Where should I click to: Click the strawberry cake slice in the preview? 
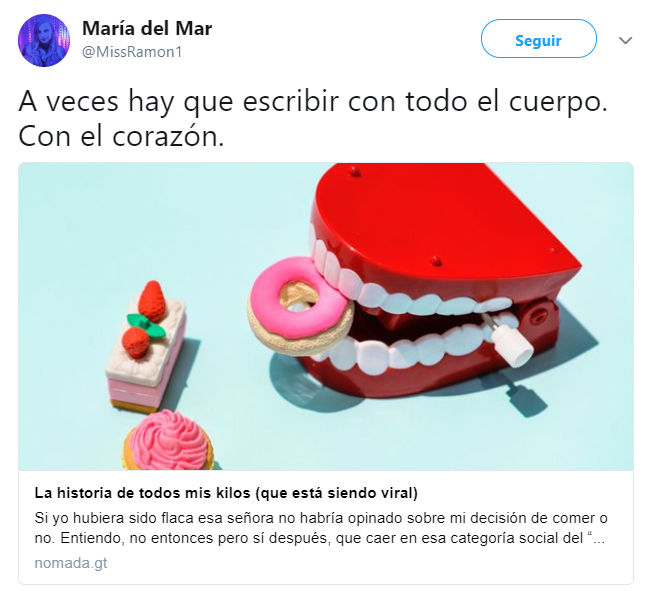coord(145,347)
